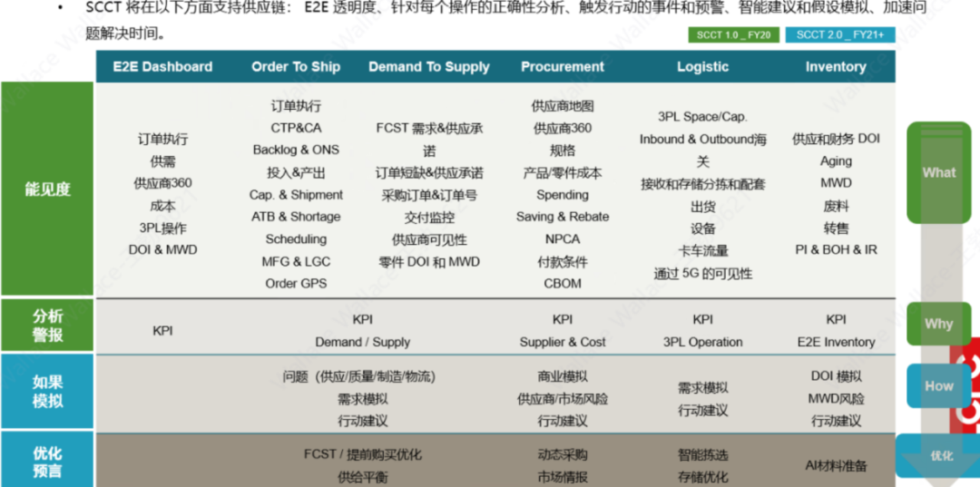Image resolution: width=980 pixels, height=487 pixels.
Task: Click the How block on arrow
Action: [939, 385]
